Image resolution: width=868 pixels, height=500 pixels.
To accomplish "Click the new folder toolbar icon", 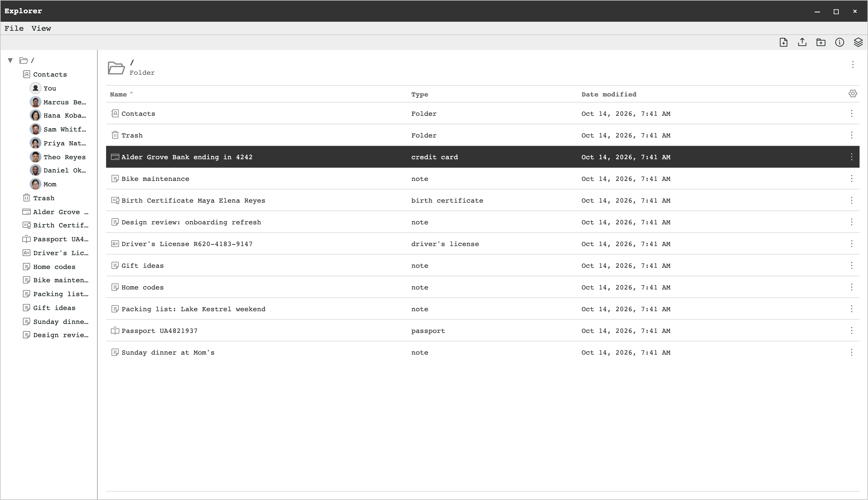I will click(x=821, y=42).
